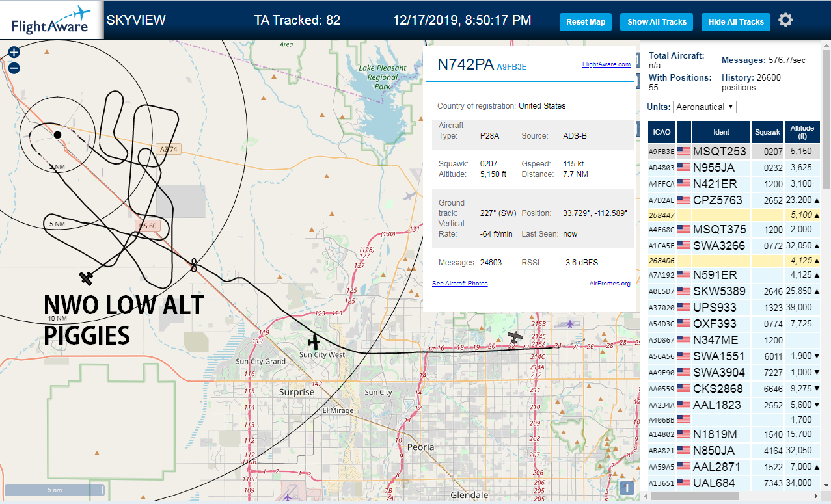Image resolution: width=831 pixels, height=504 pixels.
Task: Open FlightAware.com link in aircraft panel
Action: 606,64
